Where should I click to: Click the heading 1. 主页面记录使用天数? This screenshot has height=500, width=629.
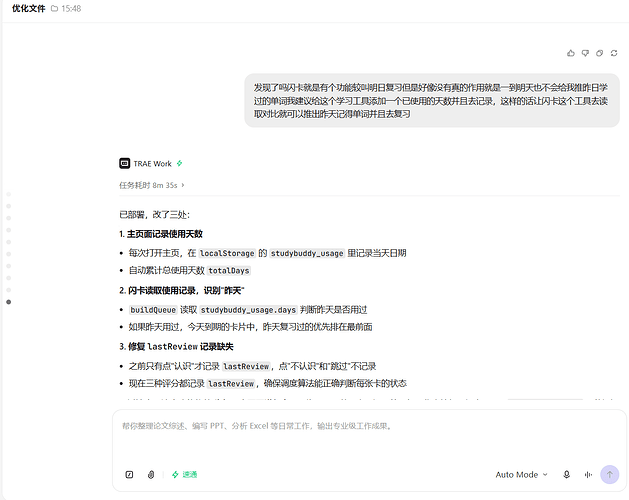[x=161, y=234]
